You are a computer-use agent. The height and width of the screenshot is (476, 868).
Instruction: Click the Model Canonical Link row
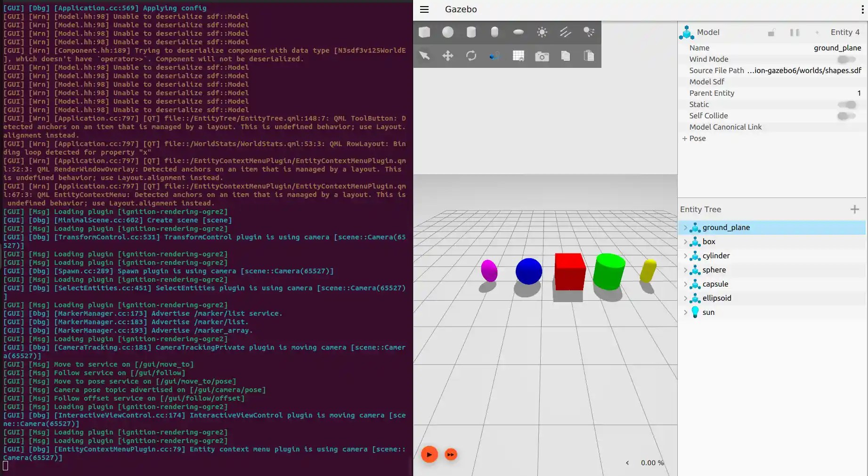pyautogui.click(x=772, y=127)
